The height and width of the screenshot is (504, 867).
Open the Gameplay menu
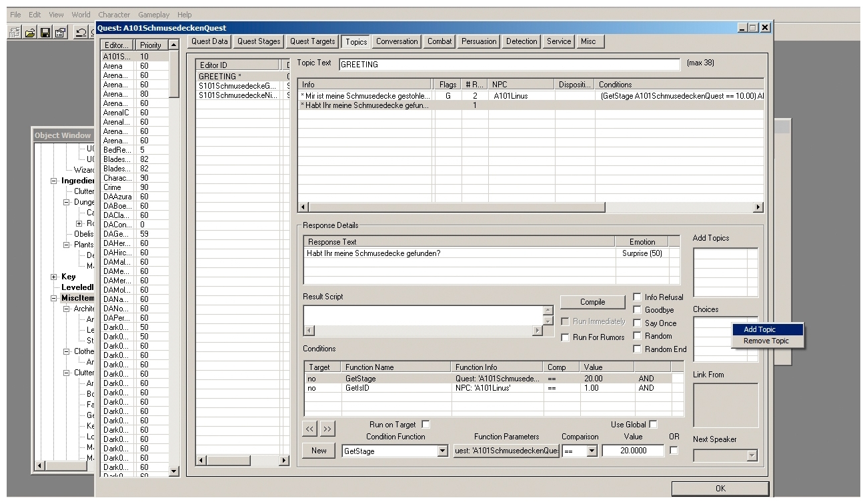153,15
